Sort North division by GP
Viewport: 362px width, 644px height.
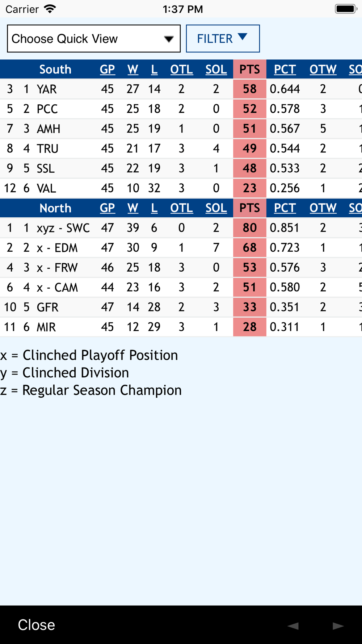tap(108, 208)
